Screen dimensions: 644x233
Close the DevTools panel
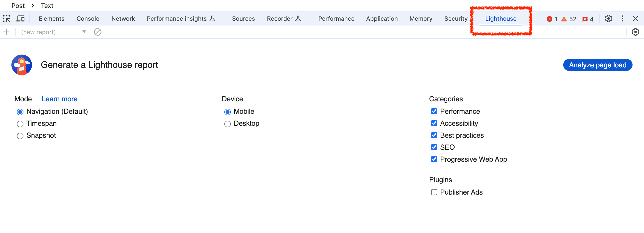click(636, 19)
